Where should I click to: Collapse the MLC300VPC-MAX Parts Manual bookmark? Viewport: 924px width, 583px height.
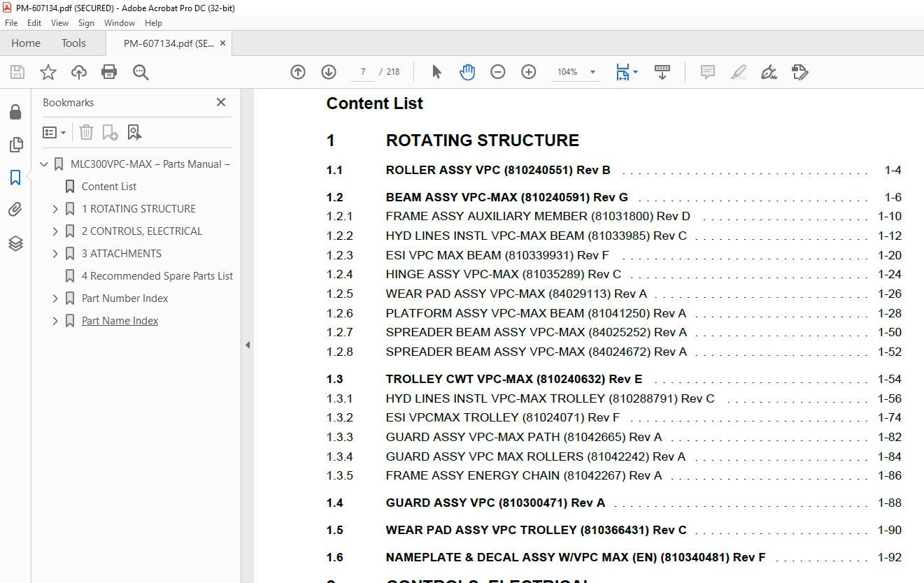pos(44,164)
